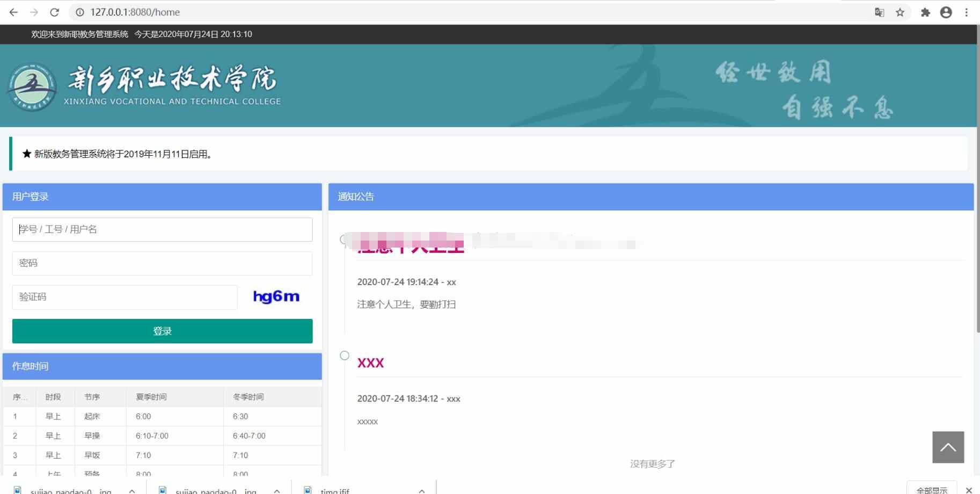Click the 通知公告 panel header
The height and width of the screenshot is (494, 980).
[x=651, y=197]
